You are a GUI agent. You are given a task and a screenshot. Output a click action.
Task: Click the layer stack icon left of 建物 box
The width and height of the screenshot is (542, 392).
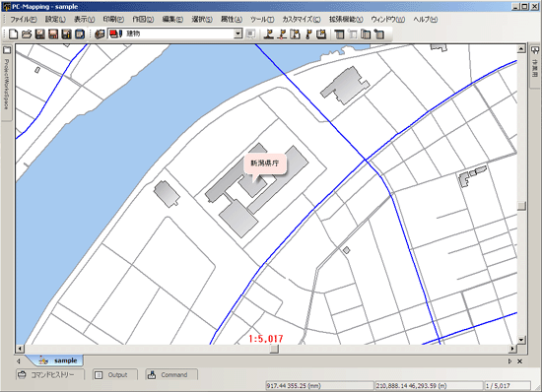pos(100,33)
